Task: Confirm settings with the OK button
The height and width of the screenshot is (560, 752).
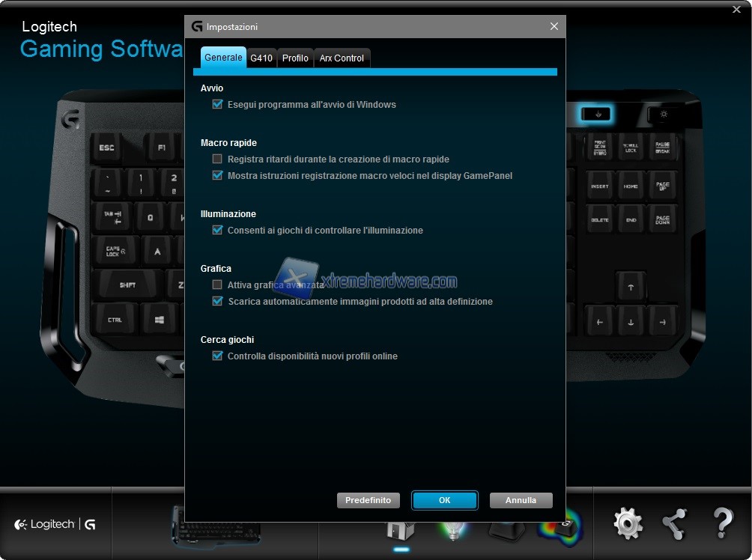Action: tap(445, 500)
